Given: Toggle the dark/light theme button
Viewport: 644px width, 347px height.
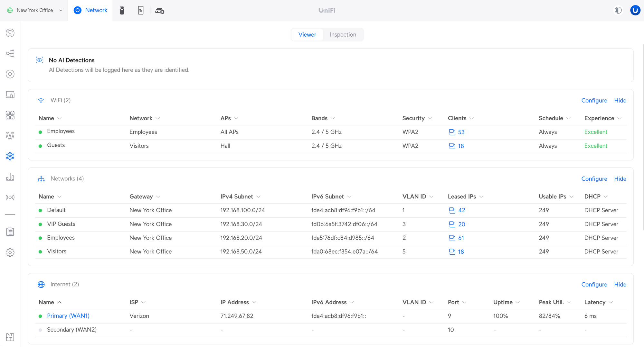Looking at the screenshot, I should coord(618,10).
